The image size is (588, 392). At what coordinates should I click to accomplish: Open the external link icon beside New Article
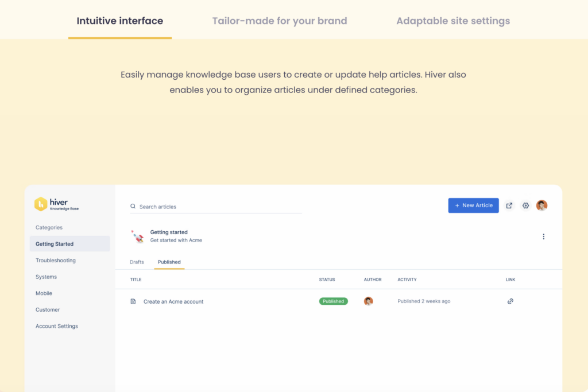pyautogui.click(x=509, y=205)
